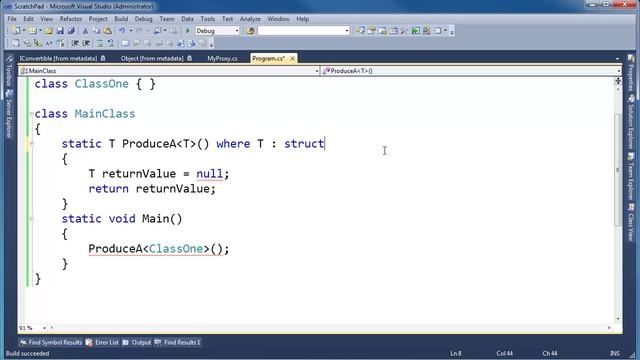Open the Team menu
Viewport: 640px width, 360px height.
tap(167, 19)
